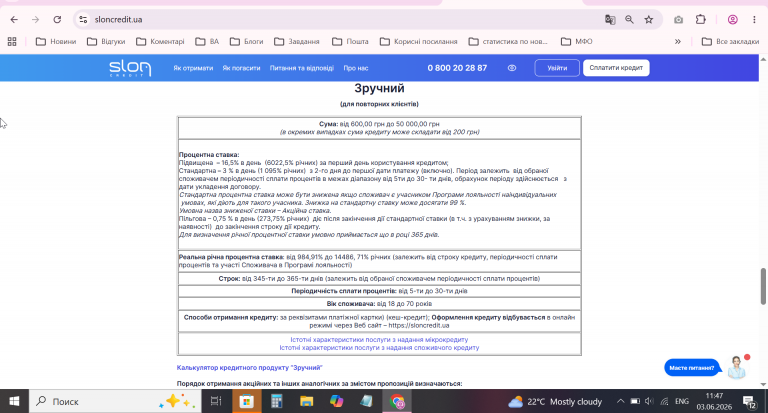Image resolution: width=768 pixels, height=413 pixels.
Task: Open the Корисні посилання bookmarks folder
Action: click(x=419, y=42)
